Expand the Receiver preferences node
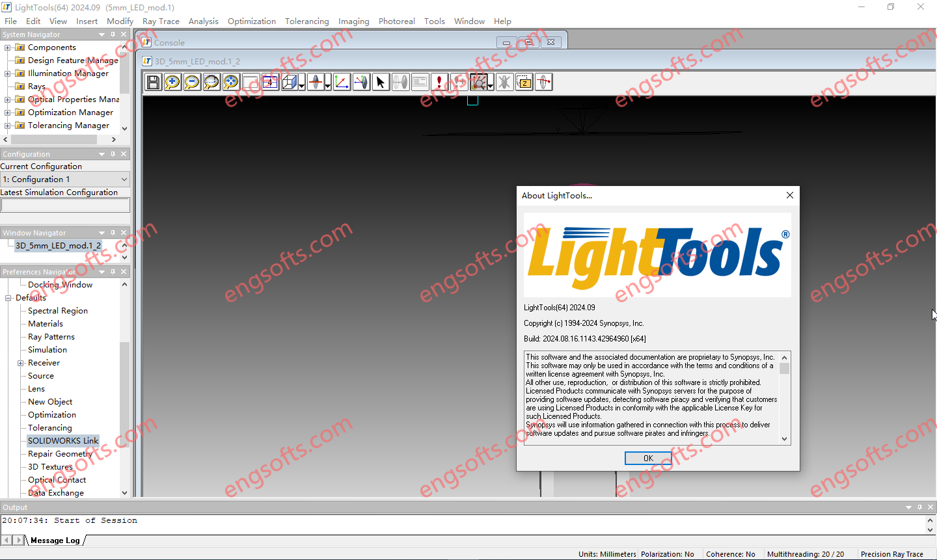The image size is (937, 560). tap(21, 363)
